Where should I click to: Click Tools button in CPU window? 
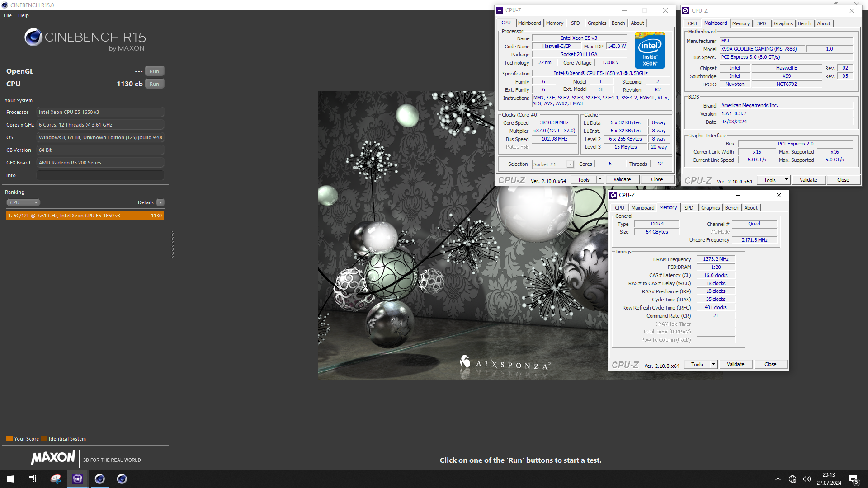point(584,179)
